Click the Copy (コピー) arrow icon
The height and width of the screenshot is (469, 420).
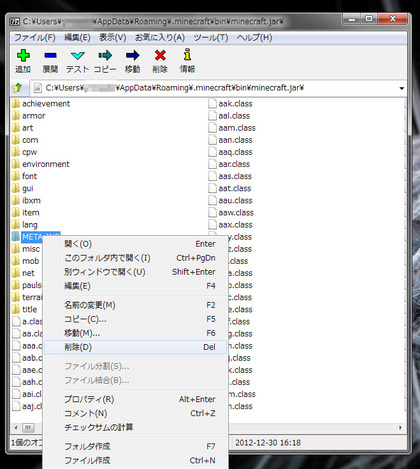tap(105, 55)
